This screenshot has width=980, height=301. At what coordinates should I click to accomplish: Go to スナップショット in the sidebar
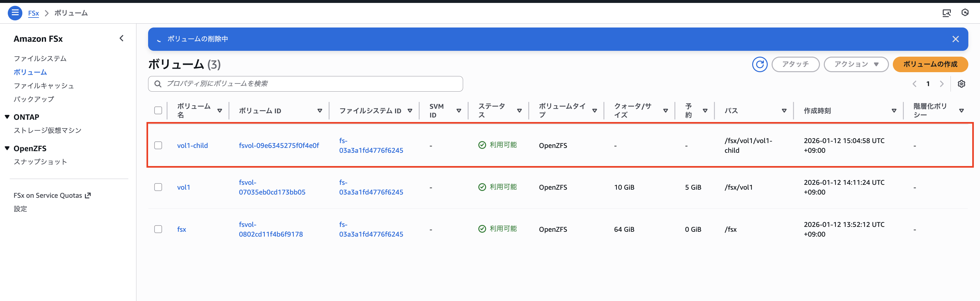40,162
